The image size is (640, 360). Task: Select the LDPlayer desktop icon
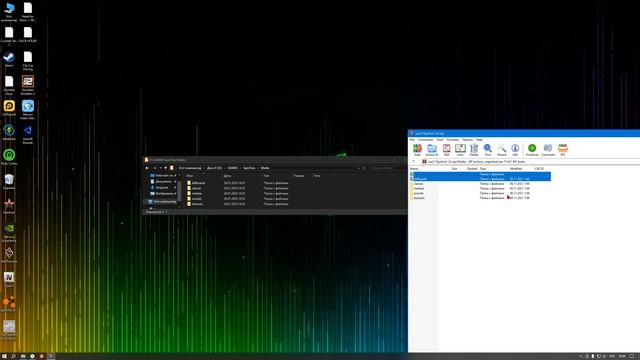coord(9,108)
